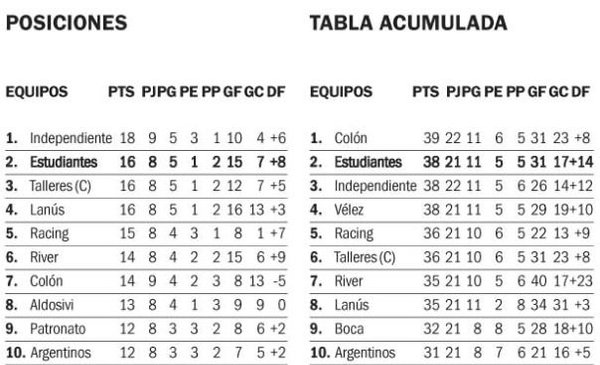
Task: Click Lanús in the Posiciones table
Action: (x=47, y=210)
